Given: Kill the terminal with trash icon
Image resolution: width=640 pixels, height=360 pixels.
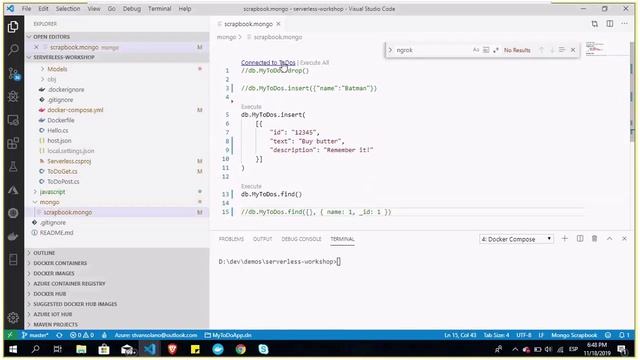Looking at the screenshot, I should pos(594,239).
